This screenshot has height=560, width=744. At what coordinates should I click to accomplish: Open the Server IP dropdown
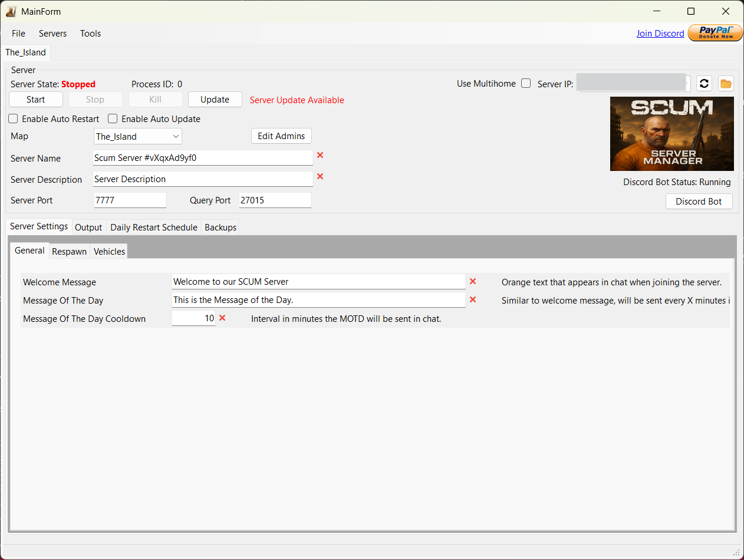633,83
